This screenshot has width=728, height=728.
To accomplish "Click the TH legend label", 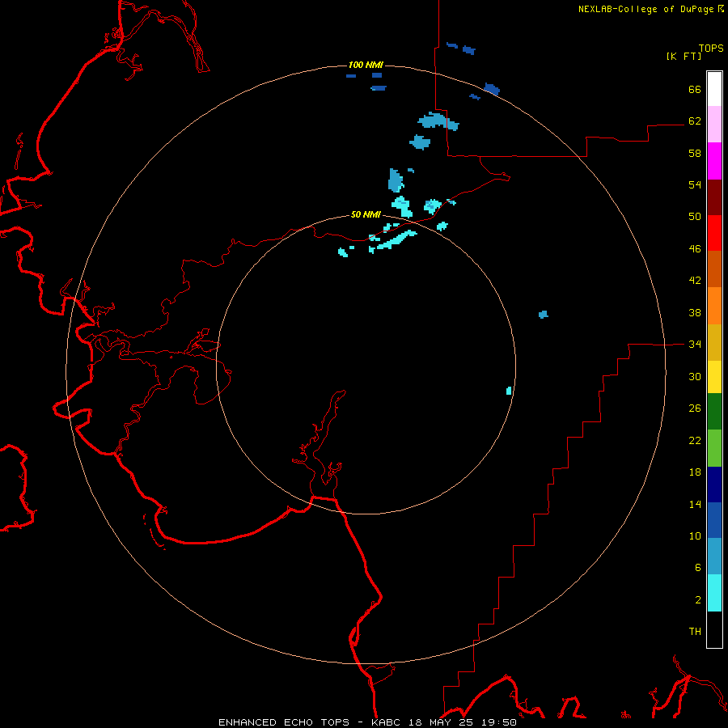I will (695, 632).
